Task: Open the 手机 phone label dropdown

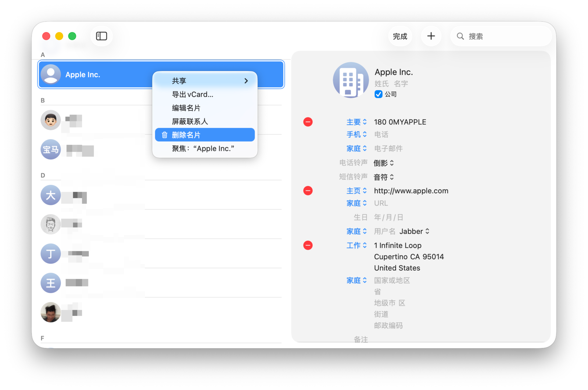Action: pyautogui.click(x=356, y=134)
